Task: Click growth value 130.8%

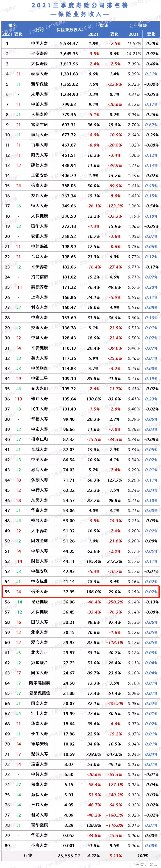Action: [x=93, y=399]
